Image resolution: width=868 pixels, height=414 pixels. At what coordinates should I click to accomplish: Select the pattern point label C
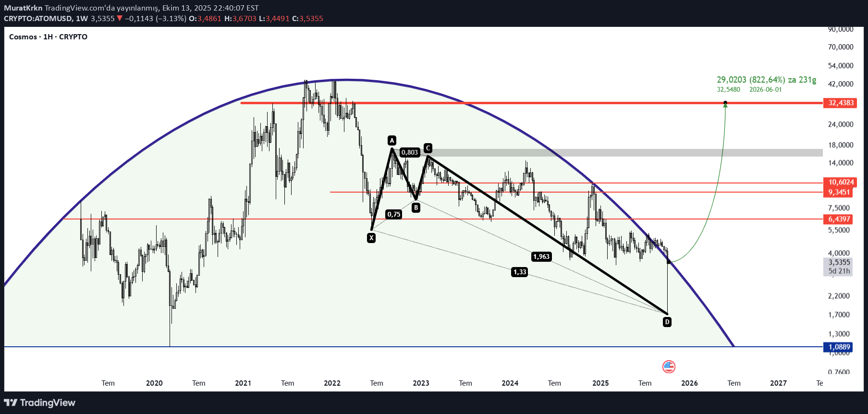pyautogui.click(x=428, y=148)
